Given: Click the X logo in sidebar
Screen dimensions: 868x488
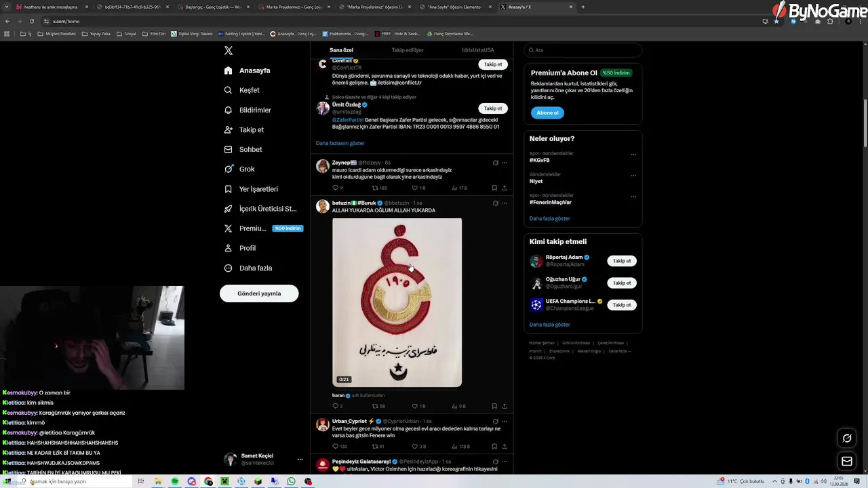Looking at the screenshot, I should click(x=229, y=51).
